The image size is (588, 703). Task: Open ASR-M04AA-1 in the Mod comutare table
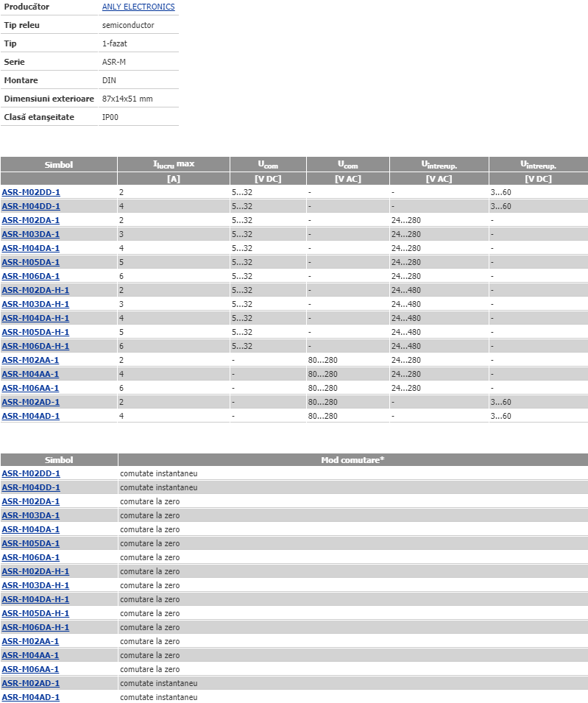coord(30,655)
